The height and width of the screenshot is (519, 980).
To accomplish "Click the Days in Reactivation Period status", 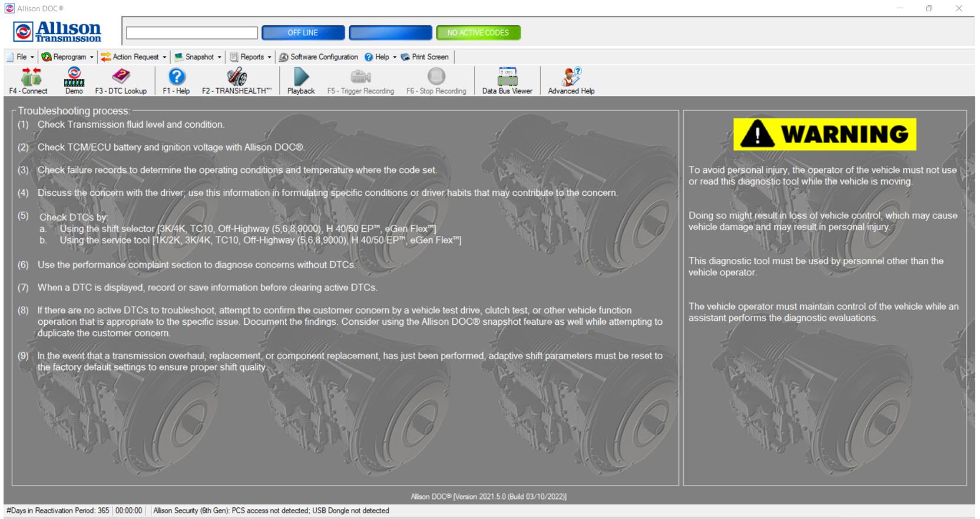I will 58,511.
